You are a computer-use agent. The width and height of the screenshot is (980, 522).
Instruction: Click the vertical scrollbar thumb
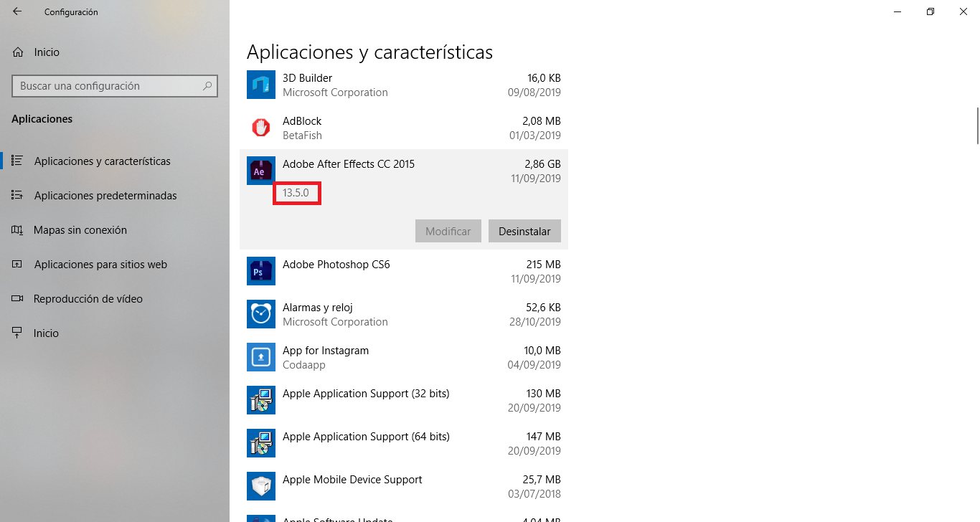coord(977,125)
